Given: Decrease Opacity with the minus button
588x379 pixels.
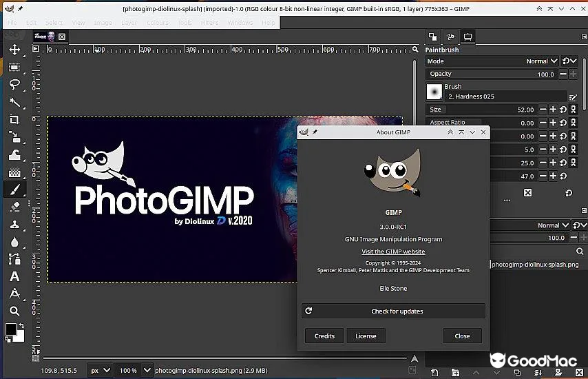Looking at the screenshot, I should [563, 74].
